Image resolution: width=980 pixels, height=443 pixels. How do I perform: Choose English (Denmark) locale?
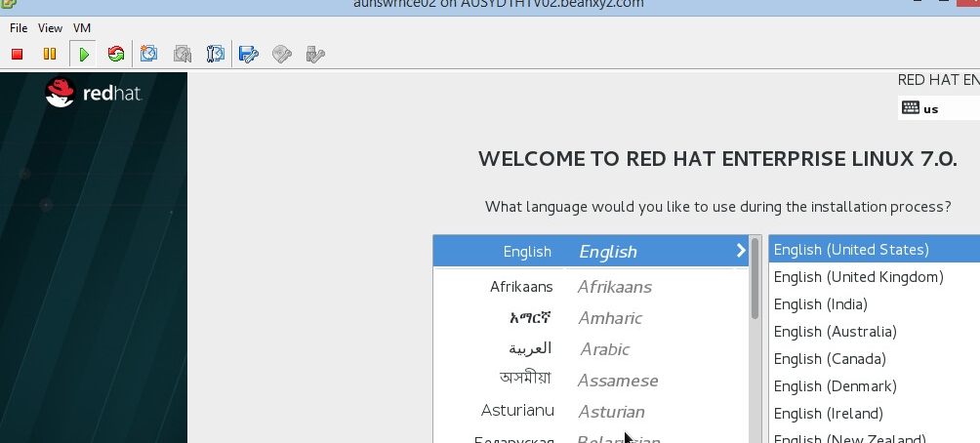[x=875, y=386]
